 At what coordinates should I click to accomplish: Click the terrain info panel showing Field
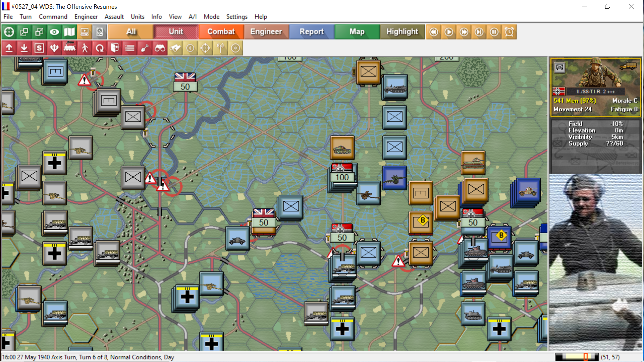[x=596, y=146]
